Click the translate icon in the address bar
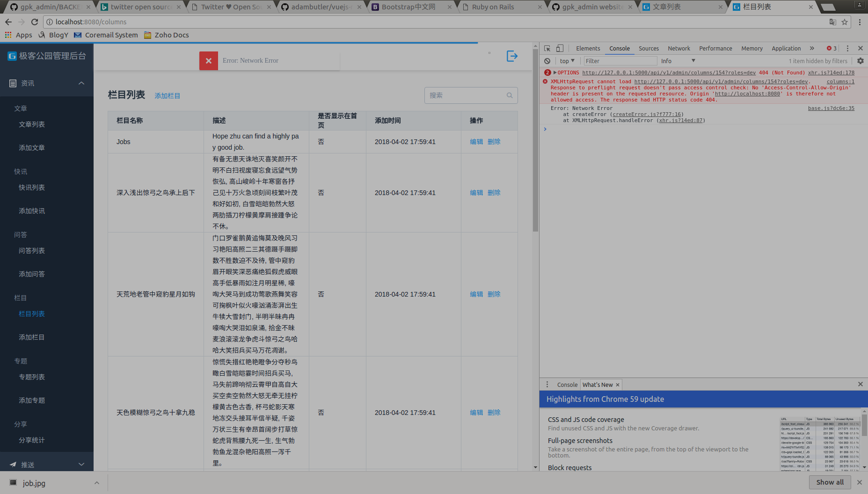This screenshot has height=494, width=868. 833,22
